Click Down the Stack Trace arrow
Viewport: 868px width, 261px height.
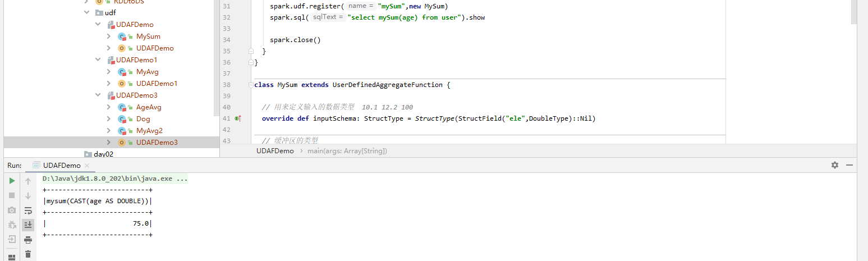coord(28,195)
